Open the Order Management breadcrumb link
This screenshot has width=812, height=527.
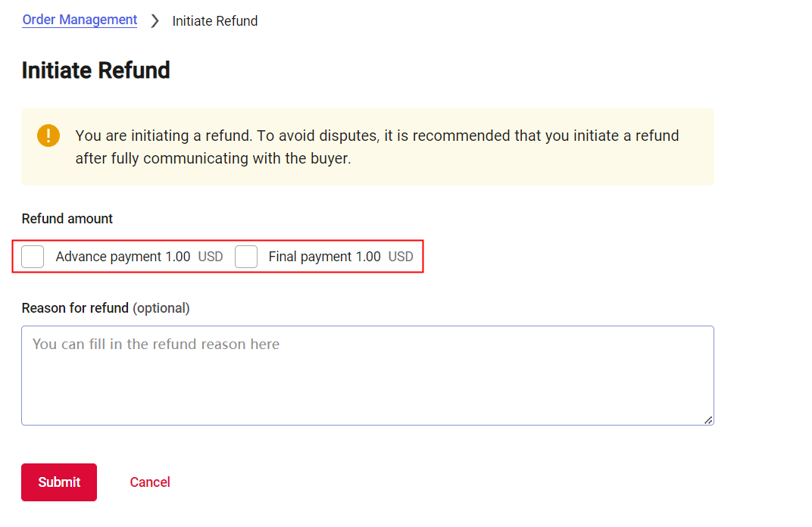pyautogui.click(x=80, y=20)
